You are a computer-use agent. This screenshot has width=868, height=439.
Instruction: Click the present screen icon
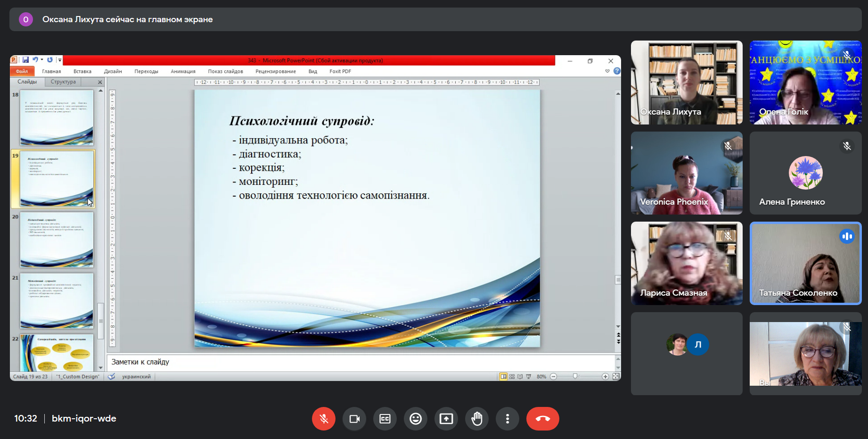pyautogui.click(x=446, y=419)
